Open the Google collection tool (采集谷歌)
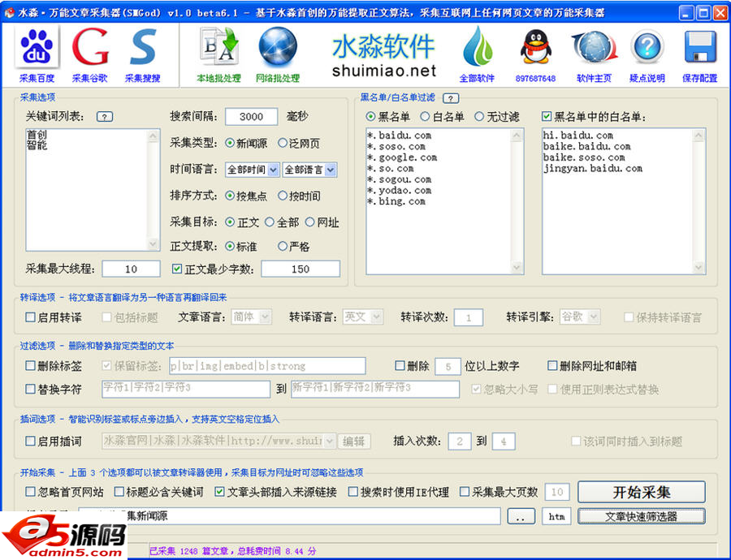This screenshot has width=731, height=560. click(90, 54)
